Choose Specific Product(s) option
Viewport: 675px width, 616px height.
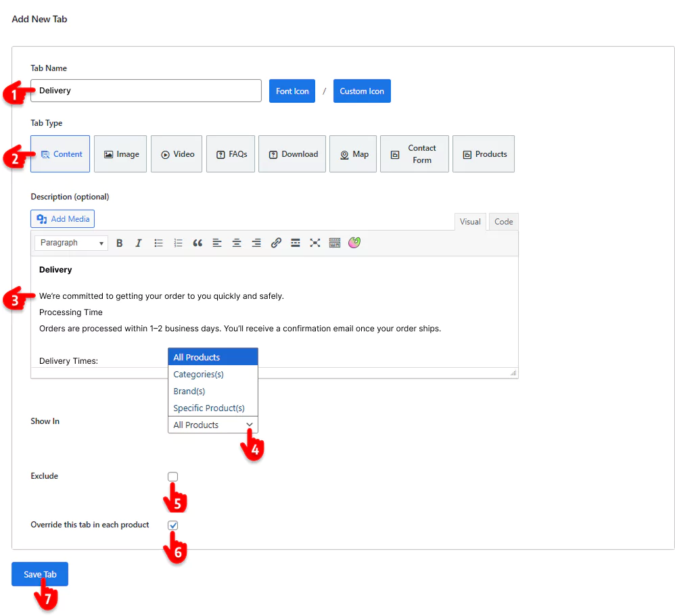pos(212,408)
